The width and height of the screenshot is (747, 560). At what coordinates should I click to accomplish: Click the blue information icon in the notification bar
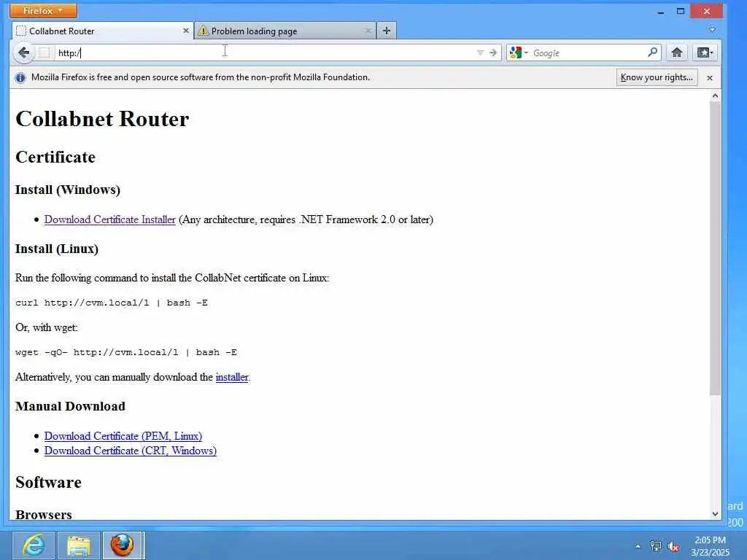20,77
